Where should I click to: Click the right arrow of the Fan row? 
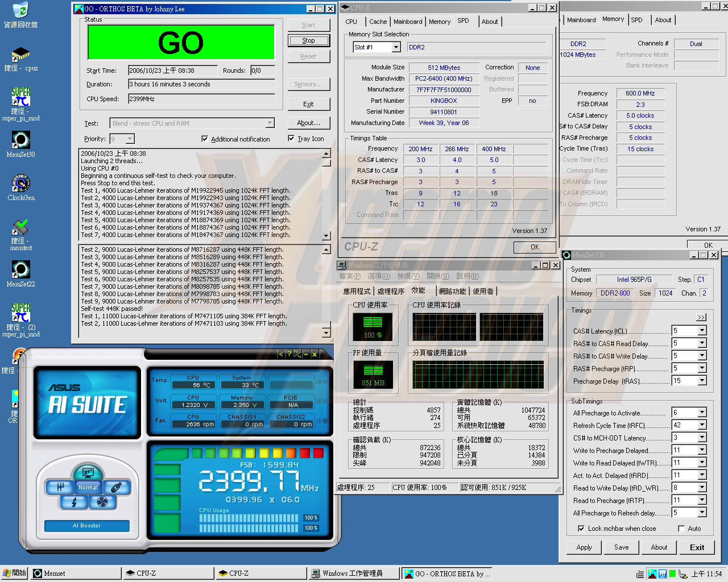[325, 421]
